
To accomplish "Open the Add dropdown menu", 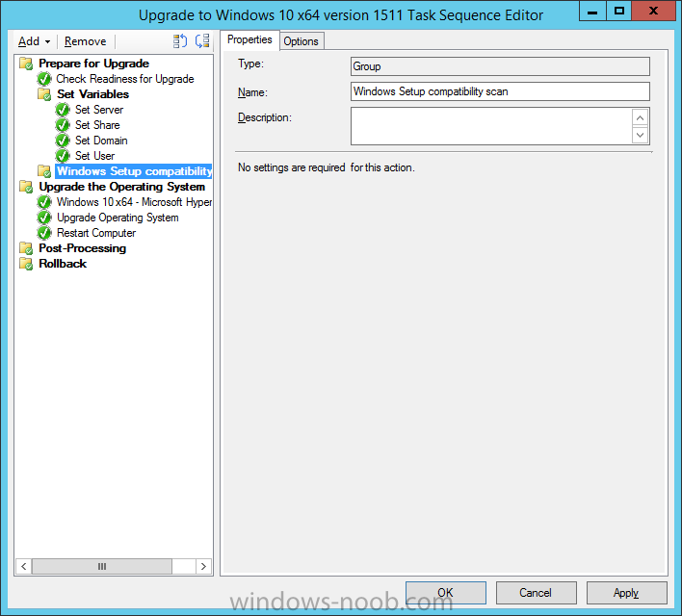I will click(x=34, y=41).
